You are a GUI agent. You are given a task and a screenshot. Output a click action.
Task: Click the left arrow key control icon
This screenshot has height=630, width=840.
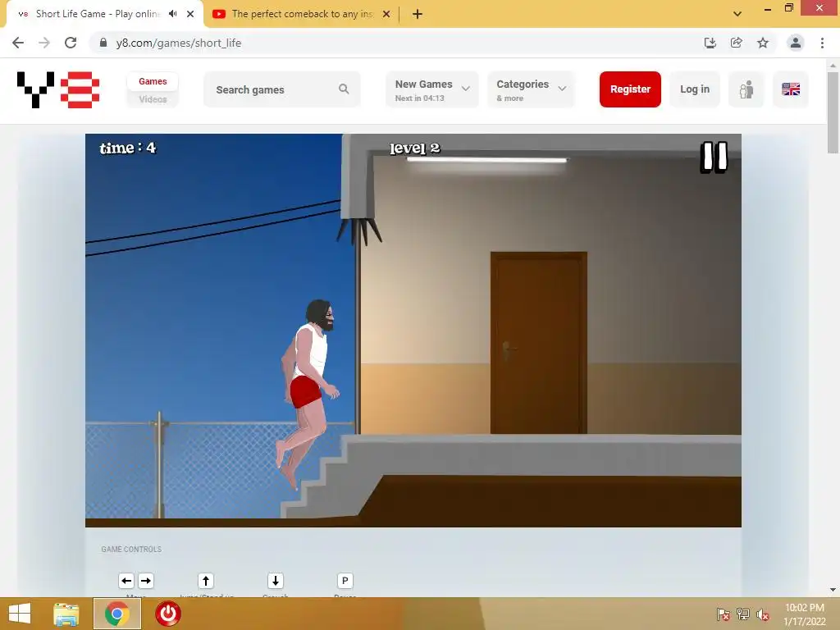click(x=126, y=581)
